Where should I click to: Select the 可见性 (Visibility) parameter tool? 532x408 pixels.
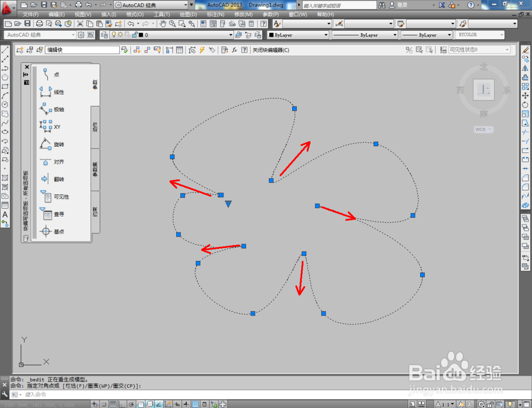pos(54,197)
